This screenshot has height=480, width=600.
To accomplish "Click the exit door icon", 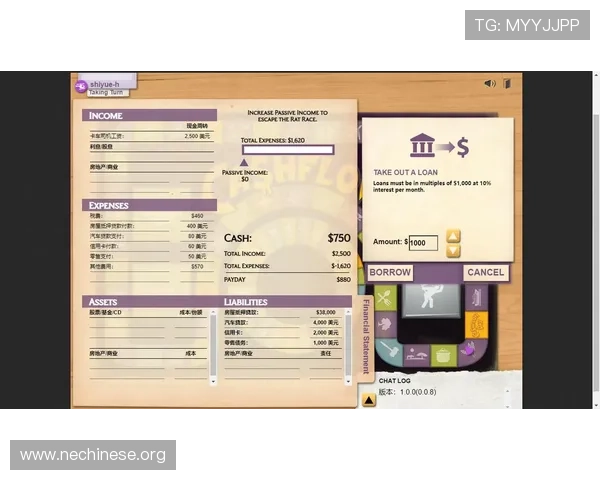I will click(x=507, y=83).
